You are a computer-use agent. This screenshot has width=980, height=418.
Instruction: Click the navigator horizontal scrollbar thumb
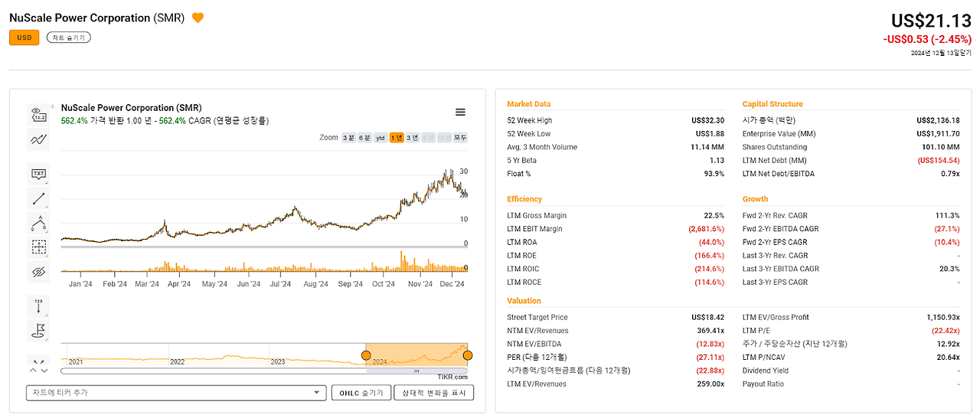[x=417, y=371]
